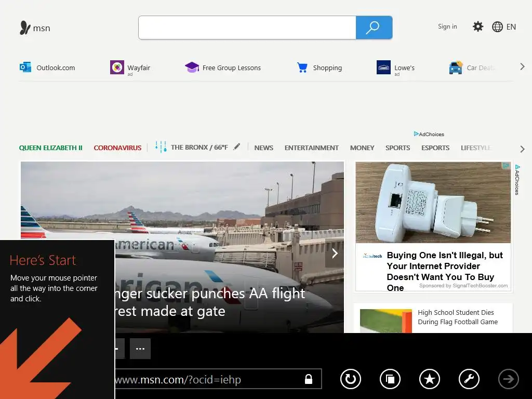
Task: Click the browser Forward arrow button
Action: 508,379
